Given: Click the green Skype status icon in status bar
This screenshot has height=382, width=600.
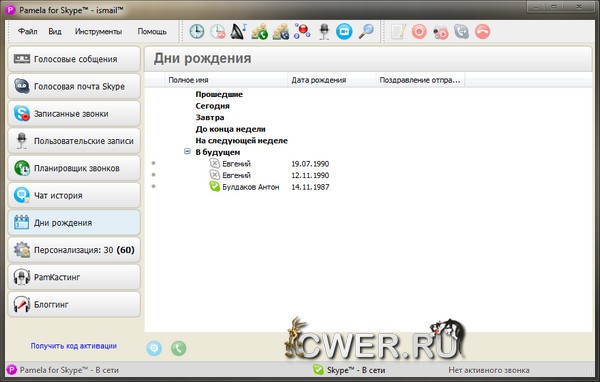Looking at the screenshot, I should pos(318,369).
